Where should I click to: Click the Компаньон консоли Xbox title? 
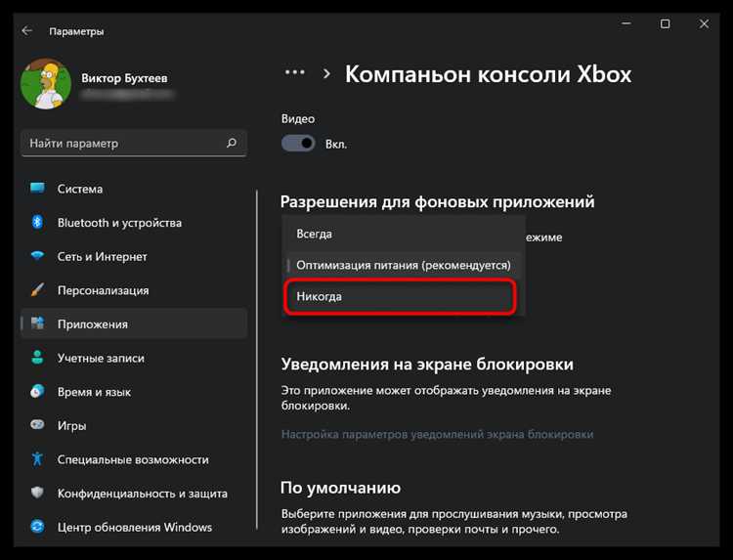point(488,74)
